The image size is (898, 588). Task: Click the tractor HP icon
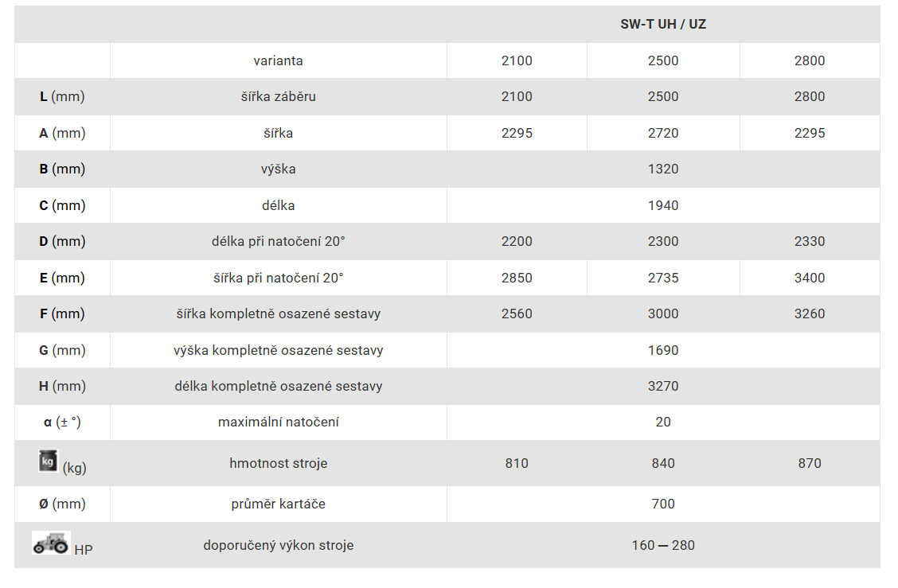pyautogui.click(x=51, y=543)
